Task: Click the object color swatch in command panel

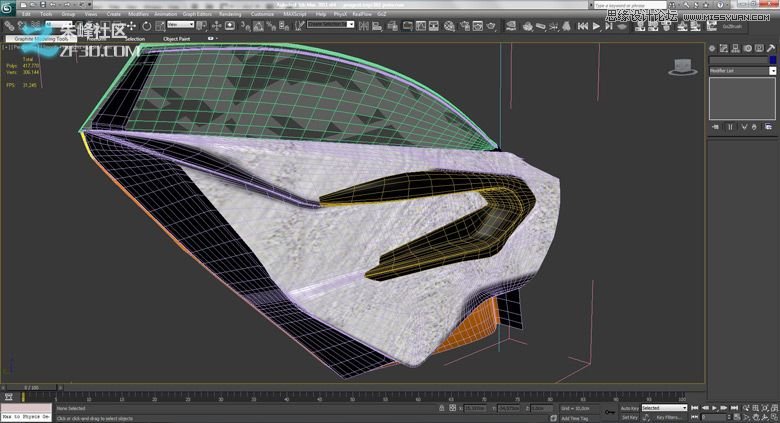Action: click(x=772, y=60)
